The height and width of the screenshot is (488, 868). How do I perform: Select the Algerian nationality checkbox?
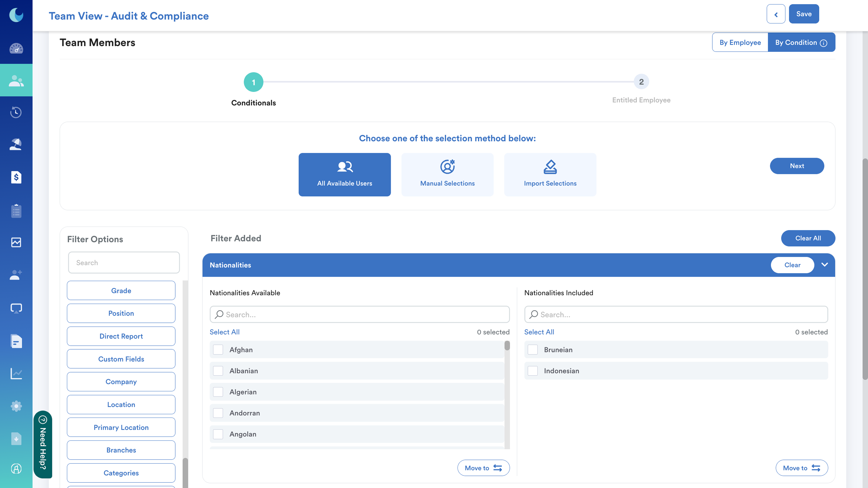(x=218, y=392)
